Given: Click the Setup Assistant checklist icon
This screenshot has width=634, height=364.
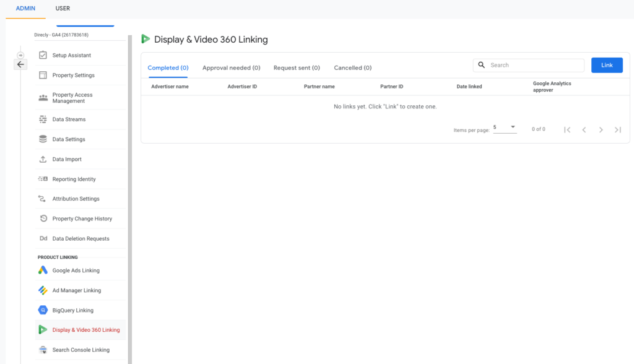Looking at the screenshot, I should click(x=43, y=55).
